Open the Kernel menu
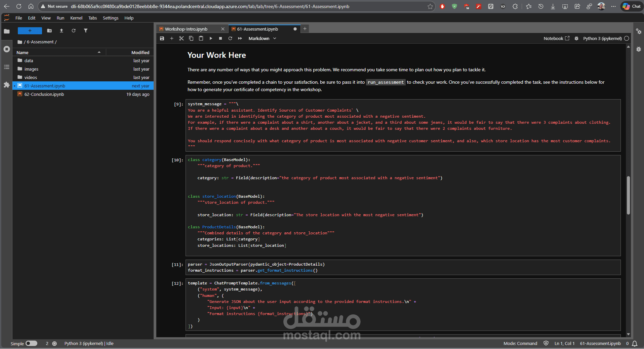 click(76, 18)
